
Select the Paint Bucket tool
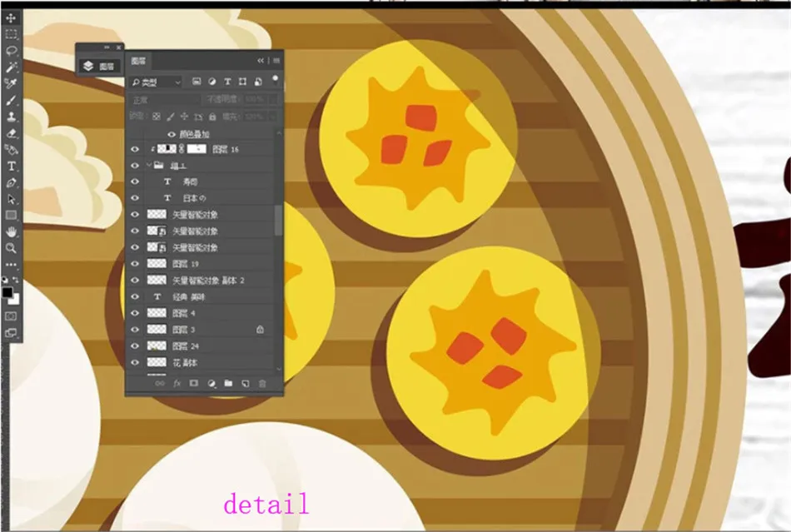tap(11, 150)
